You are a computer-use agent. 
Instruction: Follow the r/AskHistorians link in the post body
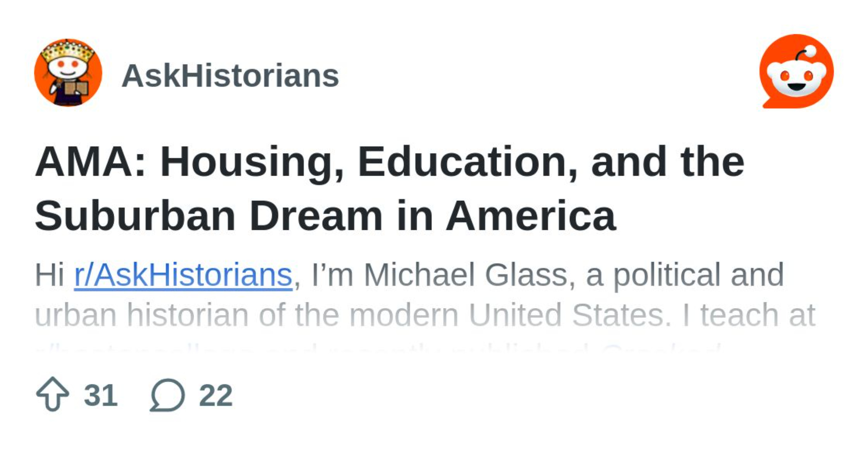pos(183,275)
